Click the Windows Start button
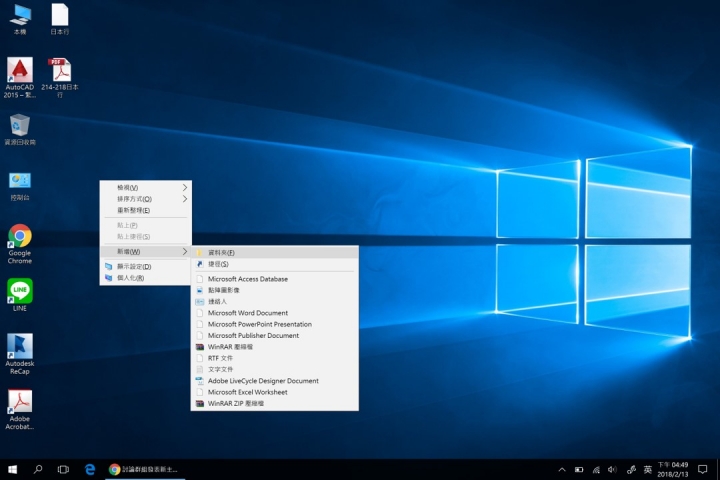 pyautogui.click(x=12, y=469)
